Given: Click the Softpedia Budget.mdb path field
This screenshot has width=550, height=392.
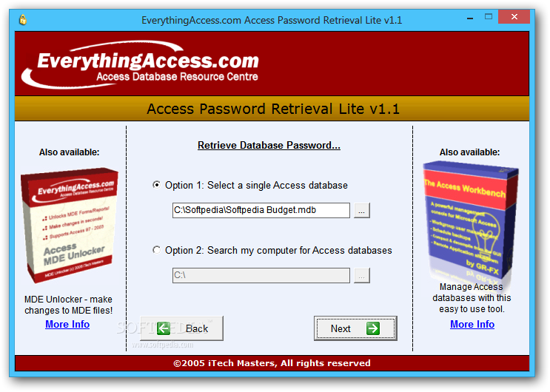Looking at the screenshot, I should coord(261,210).
